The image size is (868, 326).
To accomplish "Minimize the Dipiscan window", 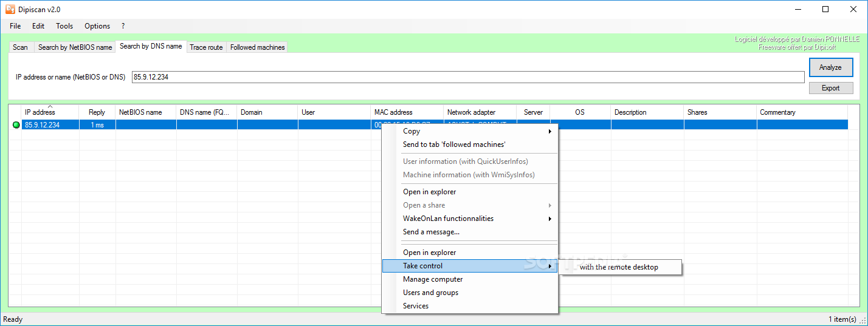I will point(797,9).
